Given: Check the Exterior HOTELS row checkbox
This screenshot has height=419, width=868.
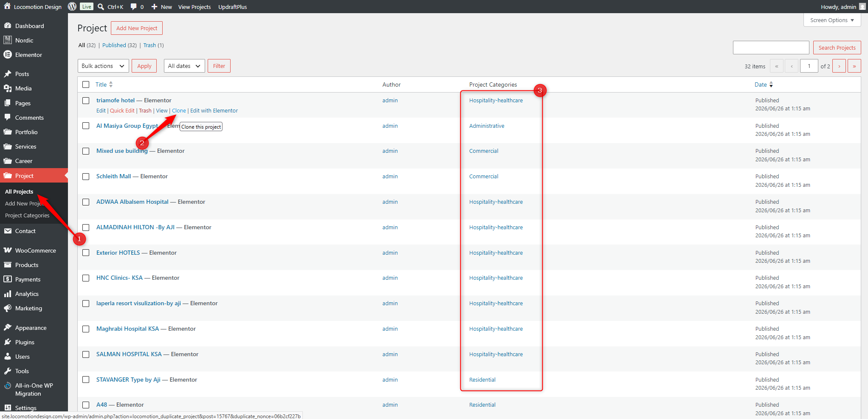Looking at the screenshot, I should 86,253.
